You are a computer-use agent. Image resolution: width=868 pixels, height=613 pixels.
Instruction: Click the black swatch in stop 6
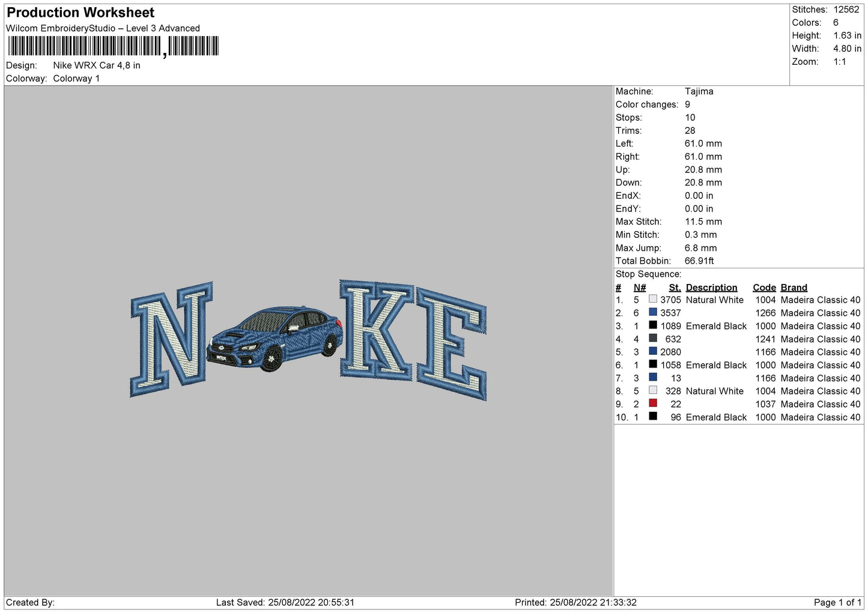coord(653,364)
